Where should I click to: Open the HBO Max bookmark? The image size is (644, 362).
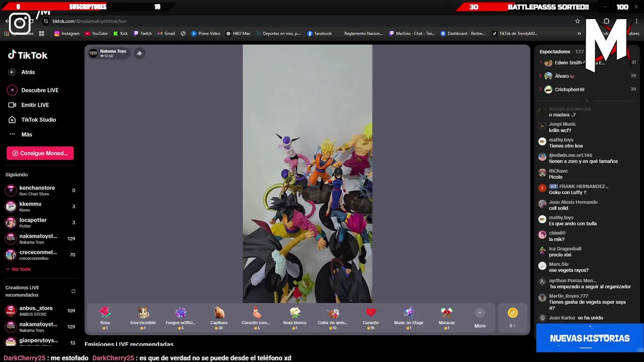point(238,34)
